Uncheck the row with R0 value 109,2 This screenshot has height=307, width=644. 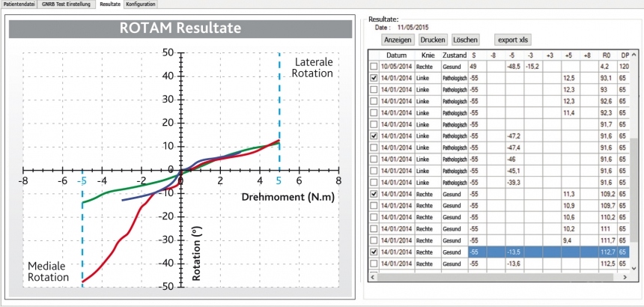[x=374, y=194]
